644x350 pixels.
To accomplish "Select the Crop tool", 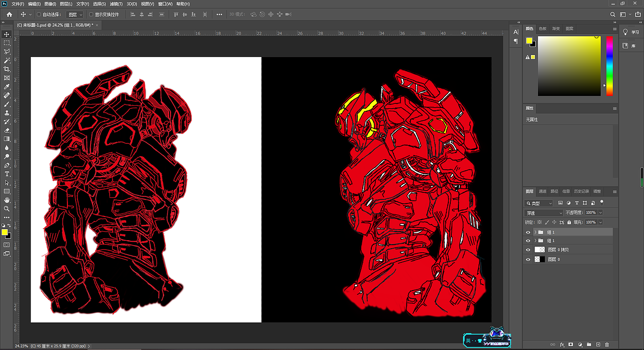I will click(7, 69).
